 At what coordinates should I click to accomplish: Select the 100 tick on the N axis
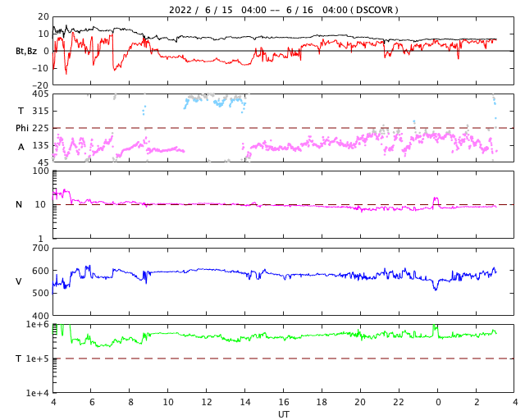[x=40, y=171]
